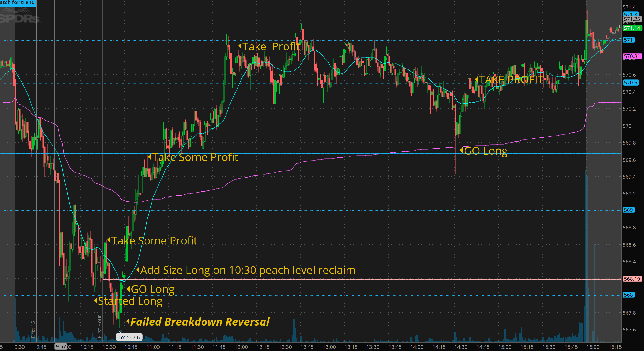Click the 'Lo: 567.6' low price tooltip
Viewport: 644px width, 351px height.
[x=129, y=337]
